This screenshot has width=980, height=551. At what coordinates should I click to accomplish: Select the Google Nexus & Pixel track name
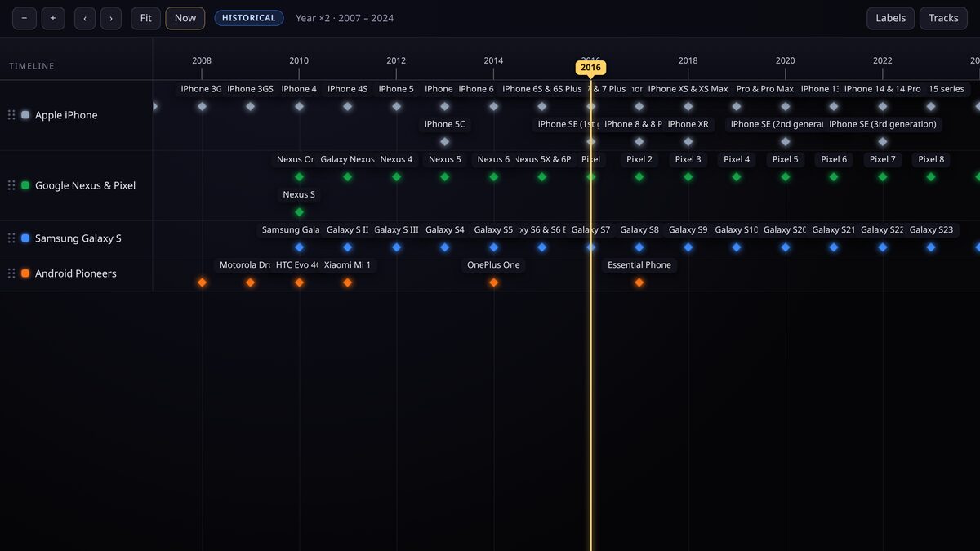pyautogui.click(x=85, y=185)
